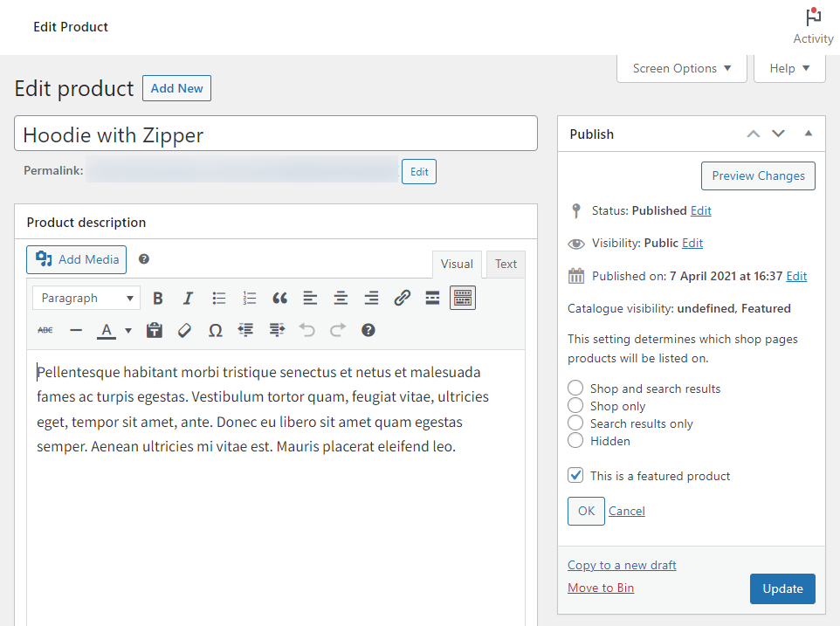Switch to the Text editor tab
Screen dimensions: 840x626
click(505, 264)
